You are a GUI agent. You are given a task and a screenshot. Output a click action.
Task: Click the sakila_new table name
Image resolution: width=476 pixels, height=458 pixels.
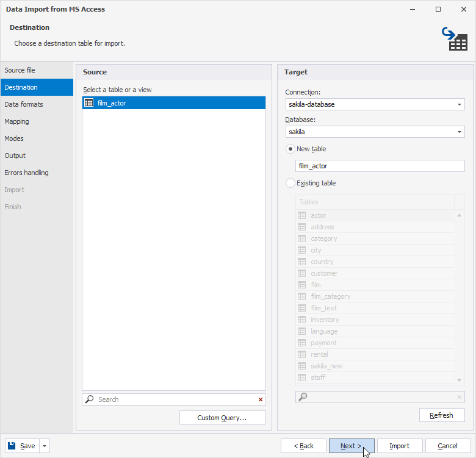click(x=326, y=366)
